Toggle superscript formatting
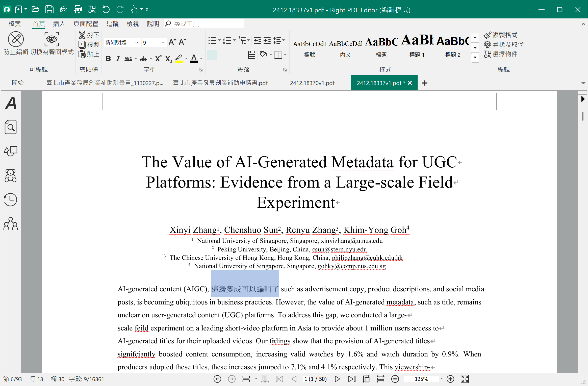 (x=159, y=58)
